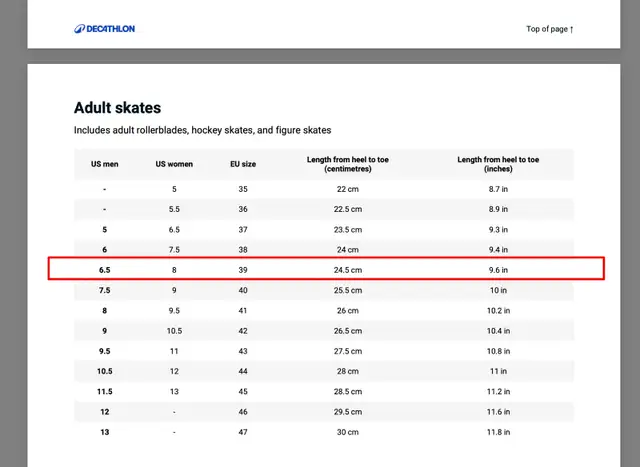Viewport: 640px width, 467px height.
Task: Click the EU size column header
Action: pyautogui.click(x=243, y=164)
